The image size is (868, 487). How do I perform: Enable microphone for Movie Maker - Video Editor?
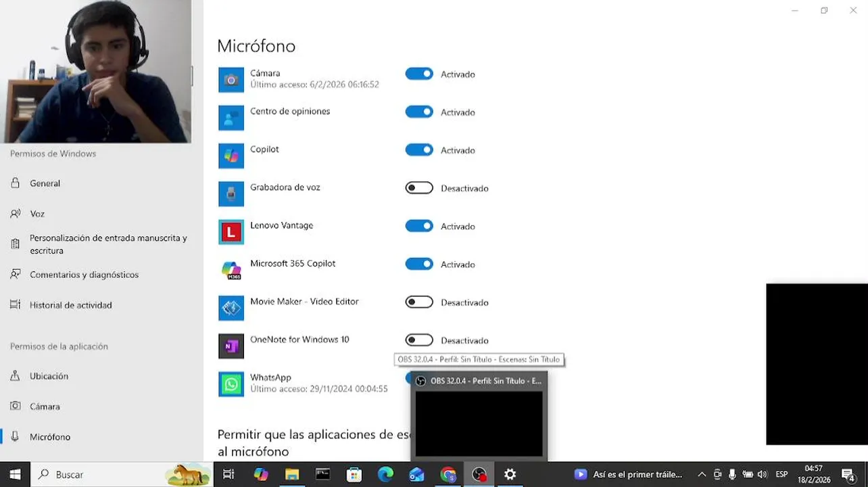click(x=419, y=302)
